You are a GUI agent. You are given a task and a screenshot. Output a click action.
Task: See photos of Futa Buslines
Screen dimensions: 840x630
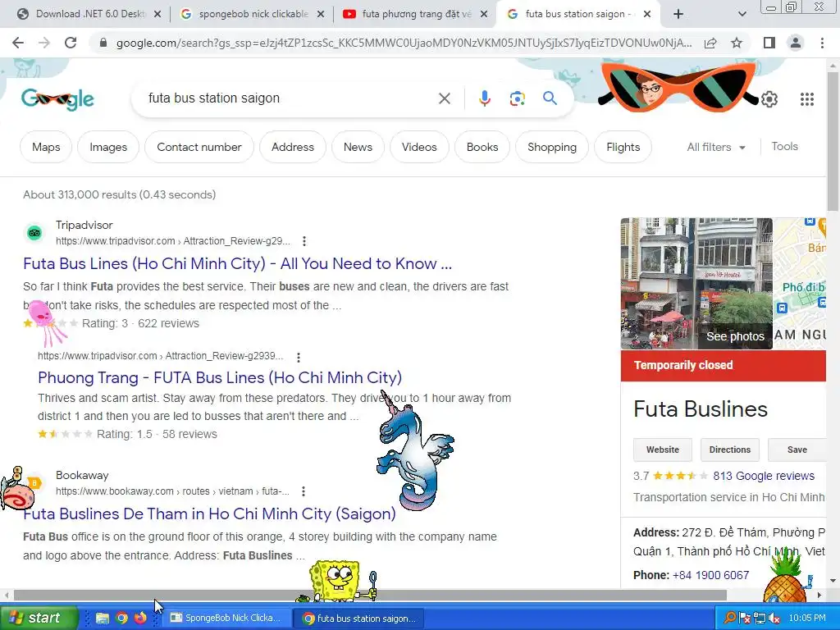coord(735,336)
